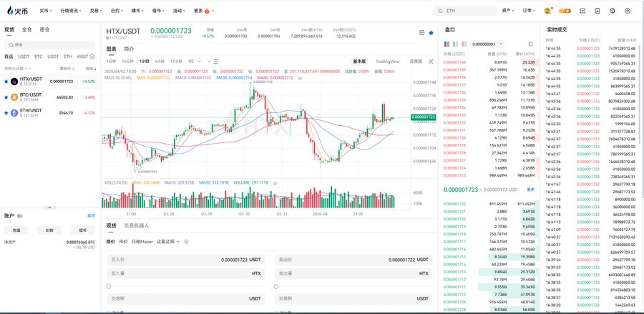
Task: Select 15分钟 chart interval
Action: pyautogui.click(x=128, y=62)
